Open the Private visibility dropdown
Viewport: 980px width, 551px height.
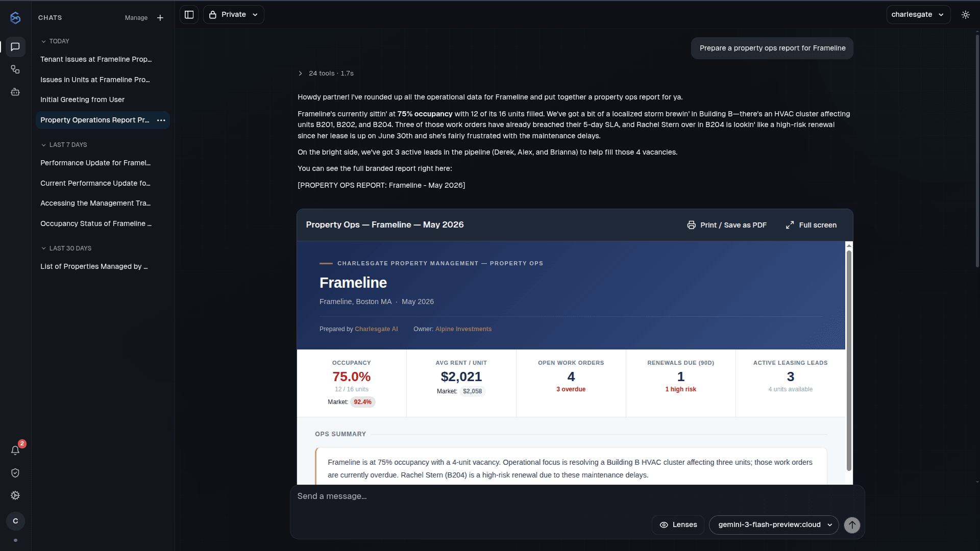point(234,14)
